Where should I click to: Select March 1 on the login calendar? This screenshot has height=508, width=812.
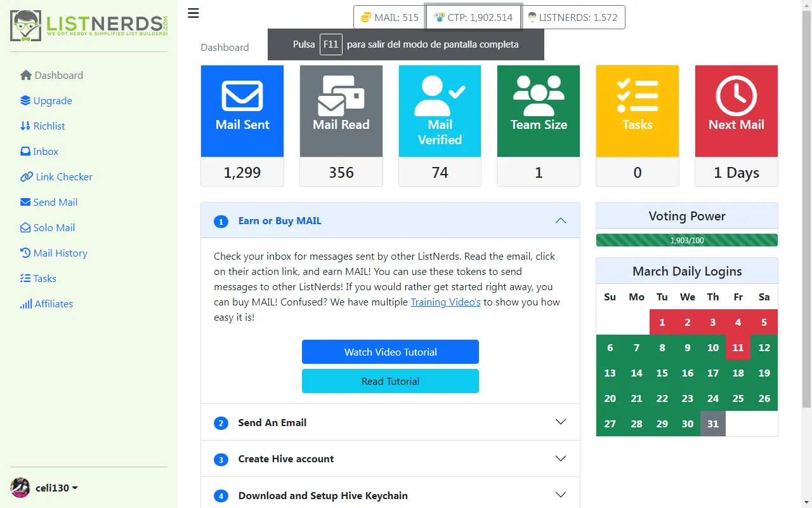click(662, 322)
